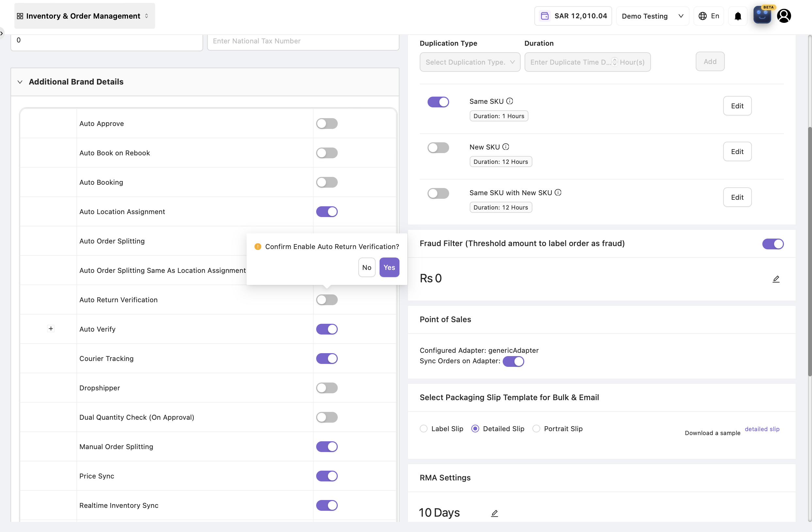The height and width of the screenshot is (532, 812).
Task: Open the Select Duplication Type dropdown
Action: tap(470, 62)
